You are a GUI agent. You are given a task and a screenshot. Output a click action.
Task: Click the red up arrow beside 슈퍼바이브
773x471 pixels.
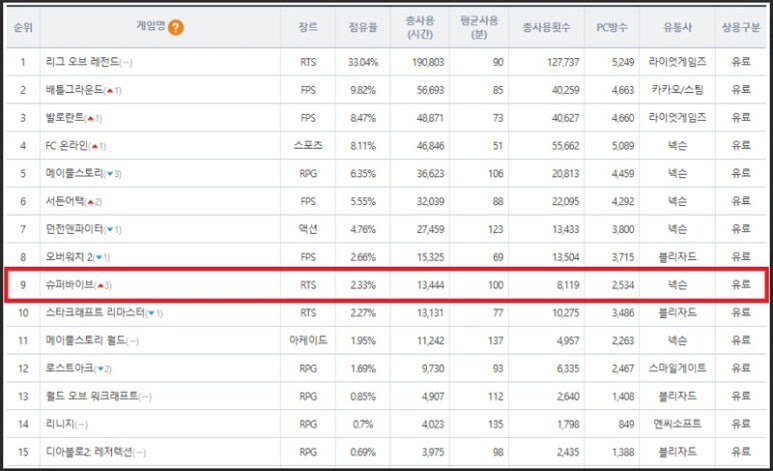point(101,286)
